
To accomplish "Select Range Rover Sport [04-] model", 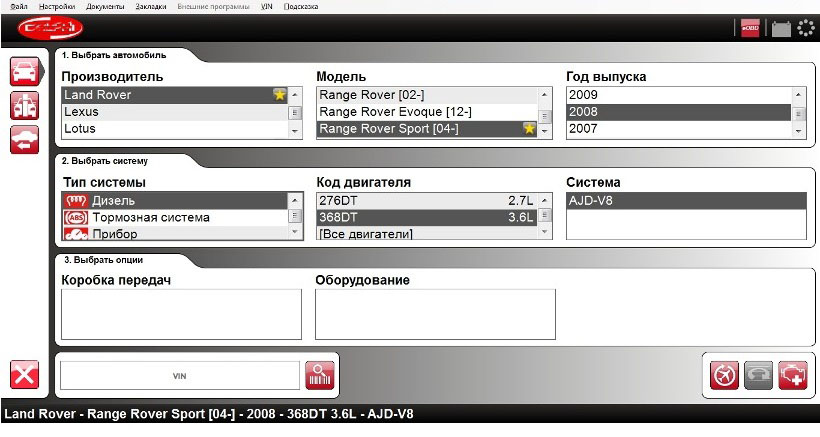I will (427, 129).
